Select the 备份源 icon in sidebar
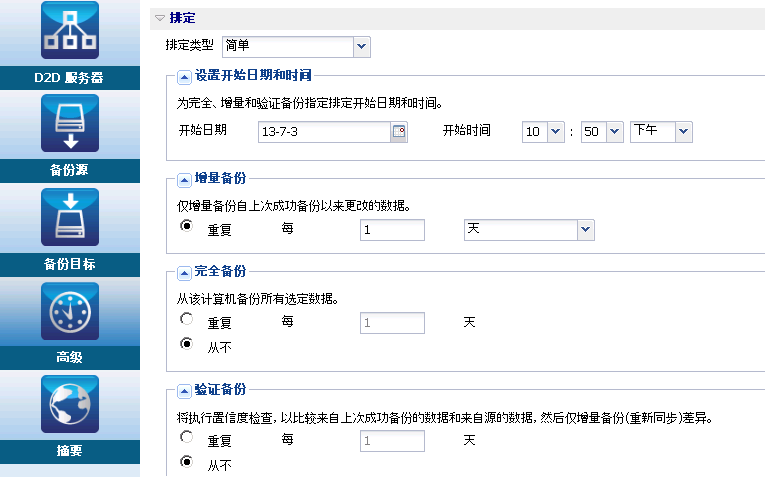This screenshot has width=765, height=477. click(70, 123)
